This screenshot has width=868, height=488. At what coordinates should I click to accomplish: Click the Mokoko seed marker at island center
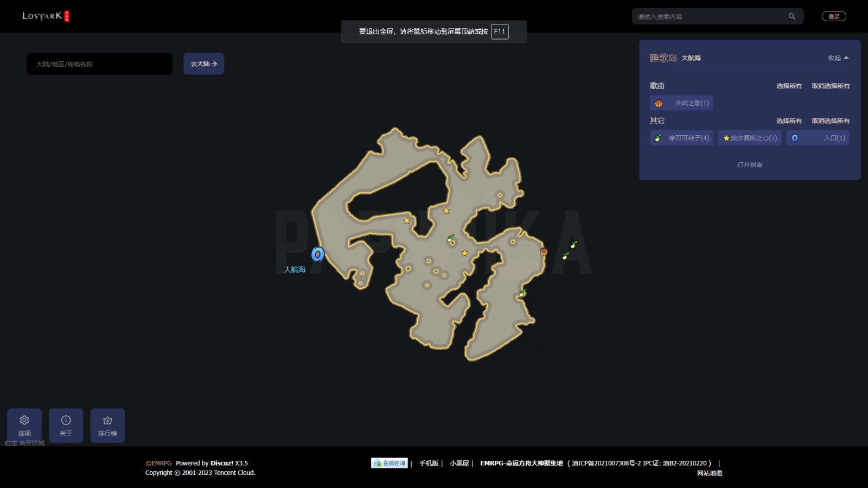tap(450, 238)
